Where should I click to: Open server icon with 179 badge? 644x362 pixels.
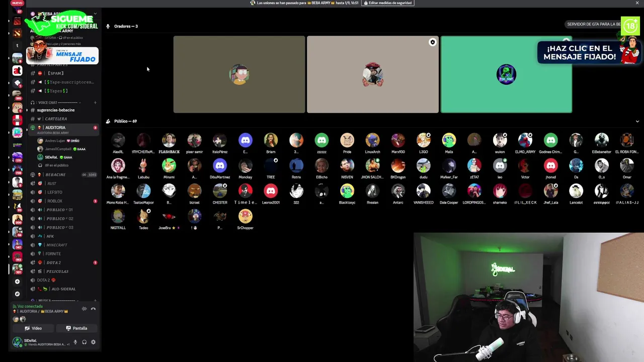pos(17,157)
